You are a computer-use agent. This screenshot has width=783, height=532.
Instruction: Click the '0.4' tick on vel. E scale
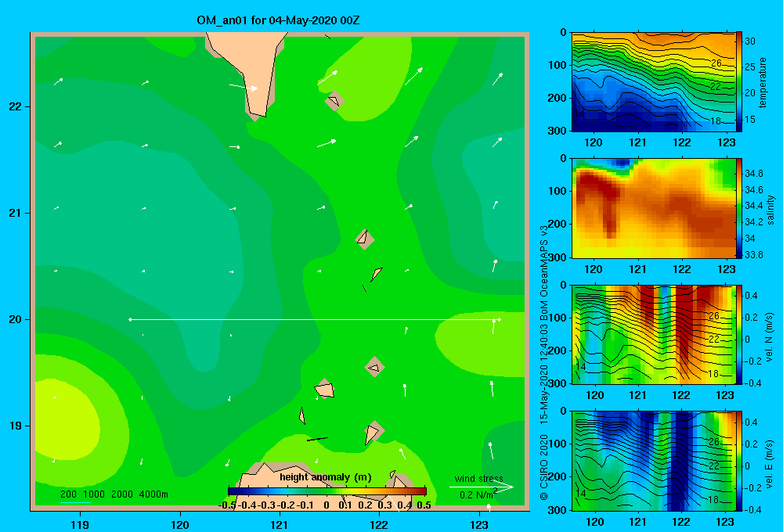[x=751, y=422]
